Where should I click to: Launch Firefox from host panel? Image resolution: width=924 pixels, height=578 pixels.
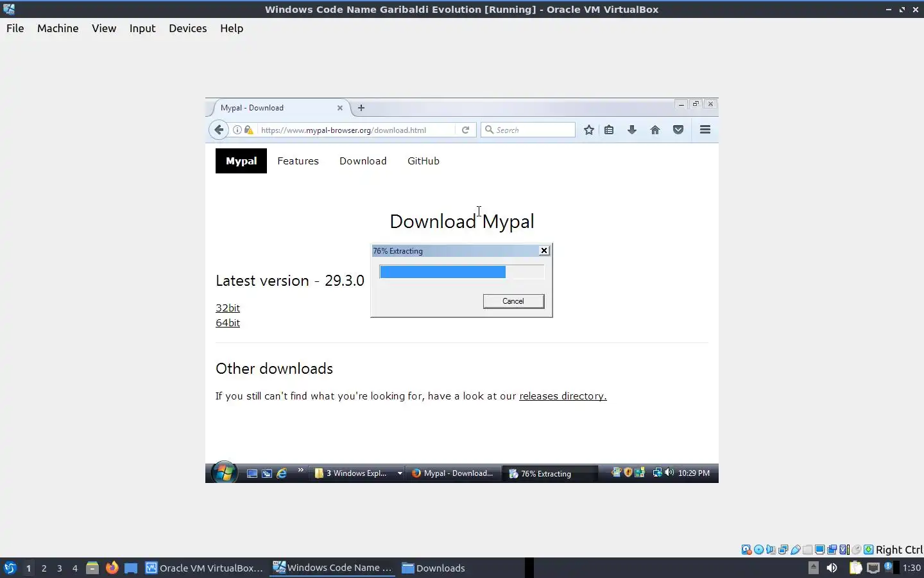(x=112, y=568)
